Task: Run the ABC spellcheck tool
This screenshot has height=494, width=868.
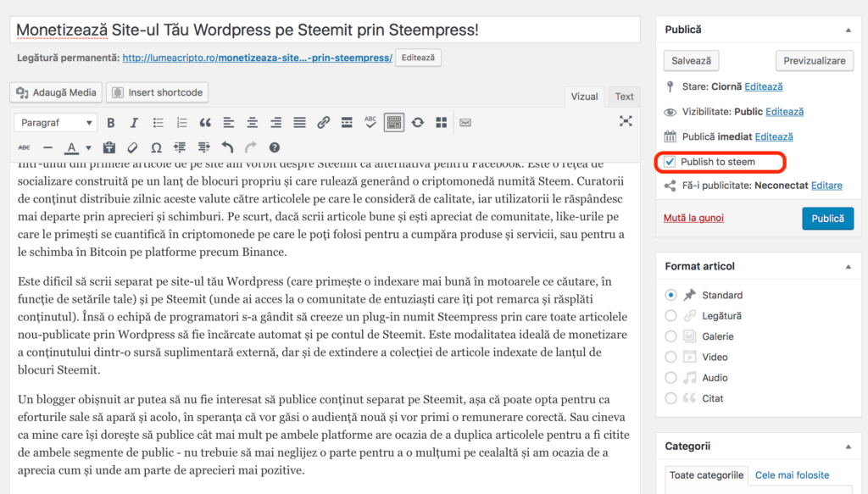Action: [370, 123]
